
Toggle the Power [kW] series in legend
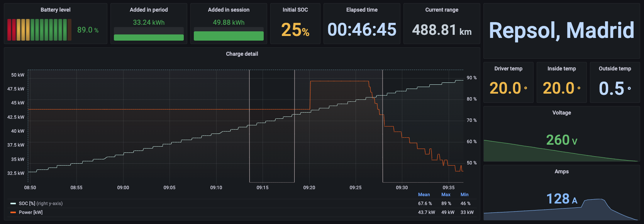pyautogui.click(x=31, y=212)
